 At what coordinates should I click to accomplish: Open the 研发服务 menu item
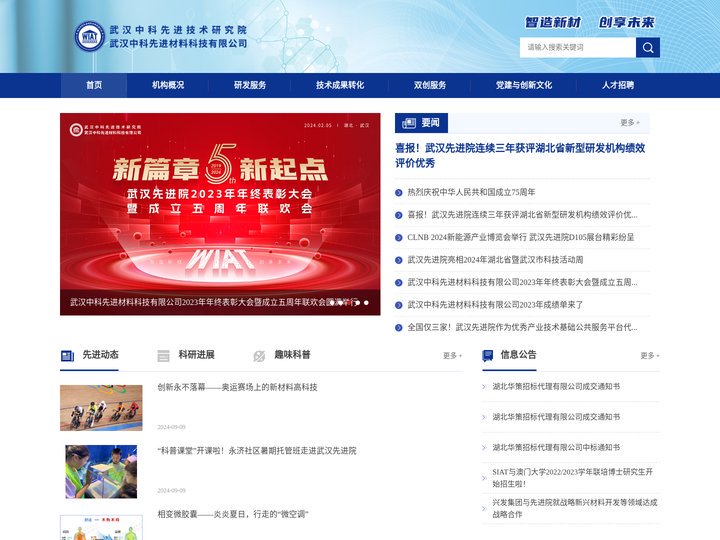click(250, 85)
